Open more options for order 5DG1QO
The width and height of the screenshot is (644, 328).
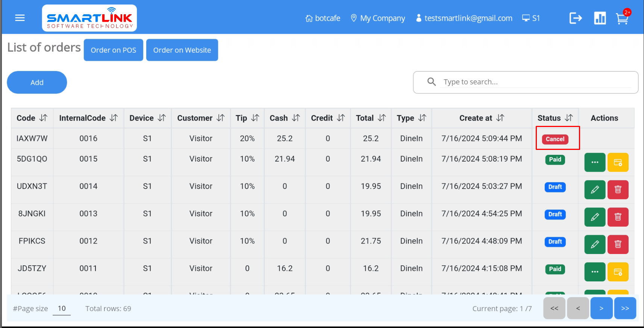point(595,162)
